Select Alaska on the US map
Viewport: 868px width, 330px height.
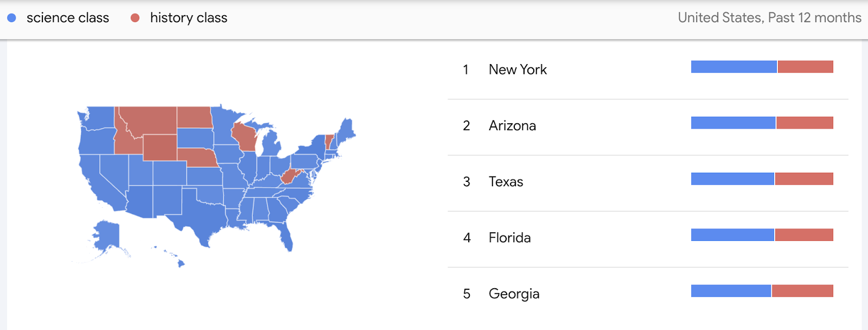pos(107,236)
